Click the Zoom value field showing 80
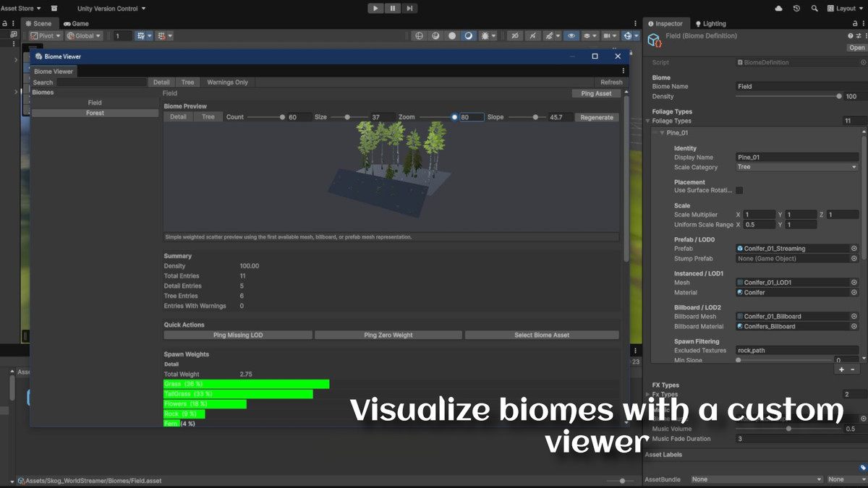Viewport: 868px width, 488px height. (x=472, y=117)
